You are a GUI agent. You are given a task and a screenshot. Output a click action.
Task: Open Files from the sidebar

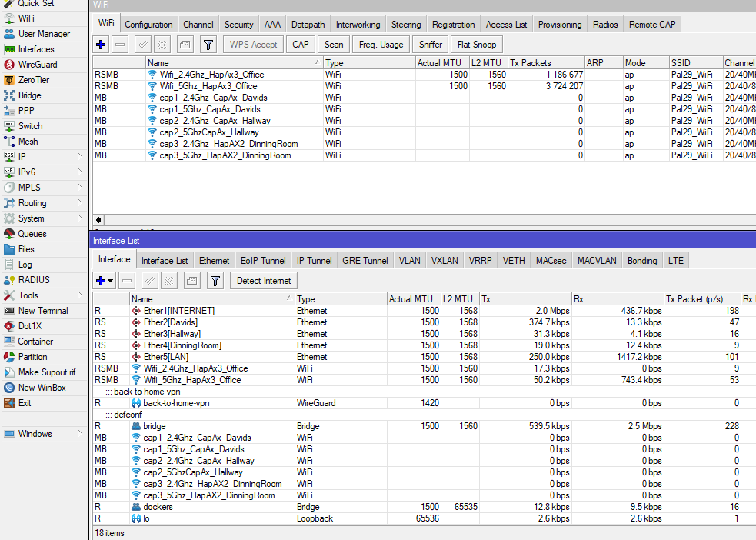click(32, 249)
